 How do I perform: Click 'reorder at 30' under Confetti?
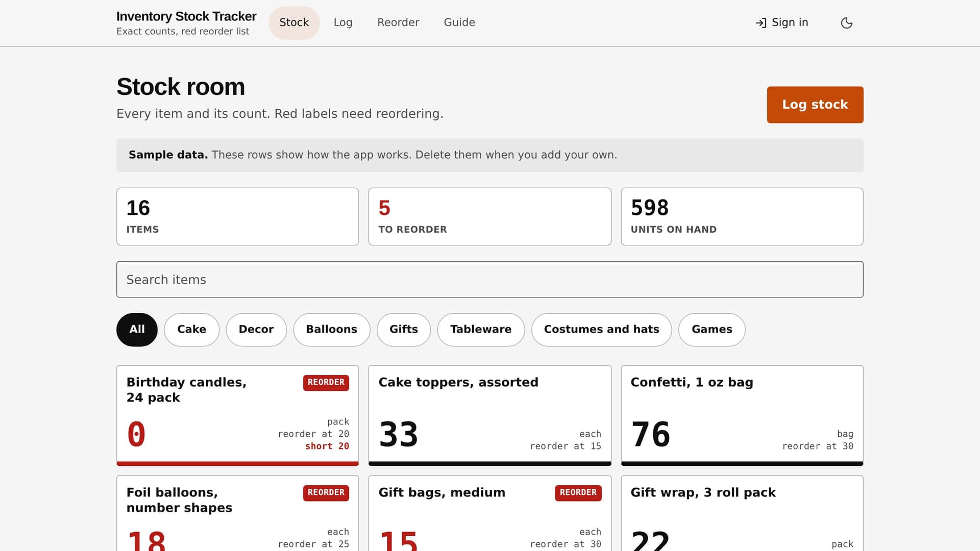(818, 446)
